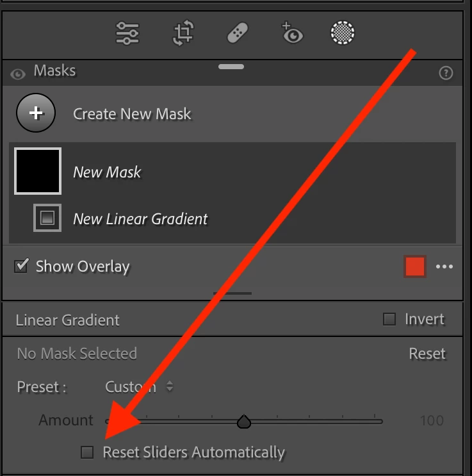This screenshot has height=476, width=472.
Task: Click the plus Create New Mask button
Action: coord(36,113)
